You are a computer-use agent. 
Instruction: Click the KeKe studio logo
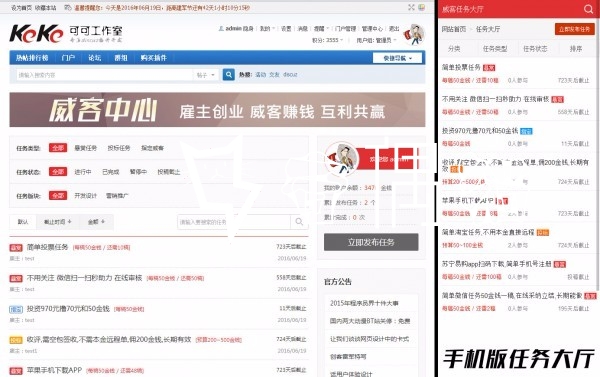coord(66,34)
